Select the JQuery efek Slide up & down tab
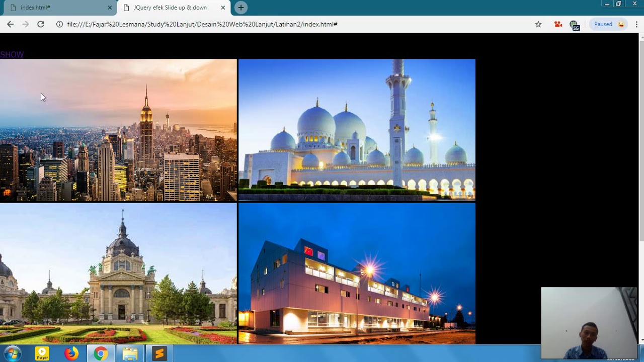644x362 pixels. pyautogui.click(x=174, y=8)
